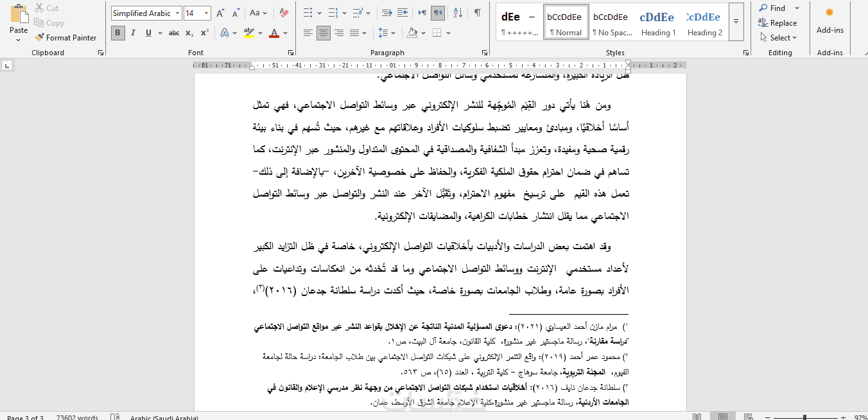Screen dimensions: 868x420
Task: Click the Borders icon
Action: pos(437,33)
